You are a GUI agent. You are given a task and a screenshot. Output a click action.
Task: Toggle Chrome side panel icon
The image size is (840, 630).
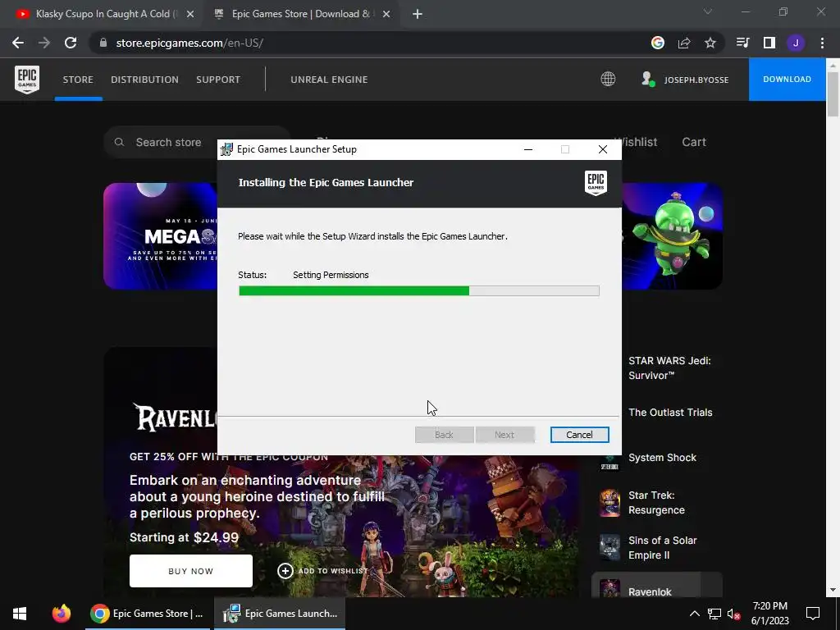click(x=769, y=43)
